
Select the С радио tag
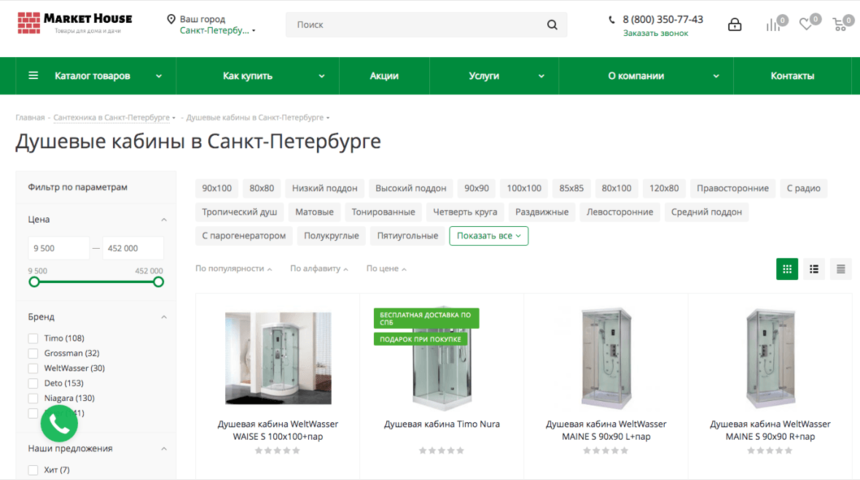point(804,188)
